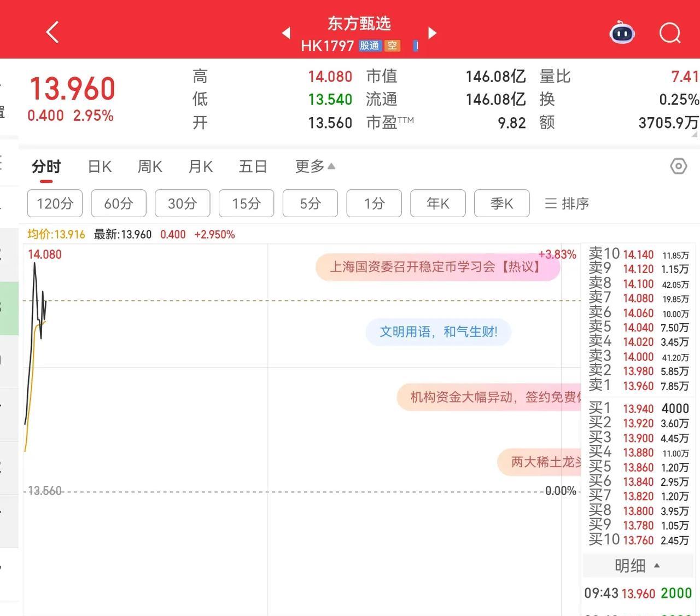
Task: Select the 买8 13.800 order row
Action: pos(639,511)
